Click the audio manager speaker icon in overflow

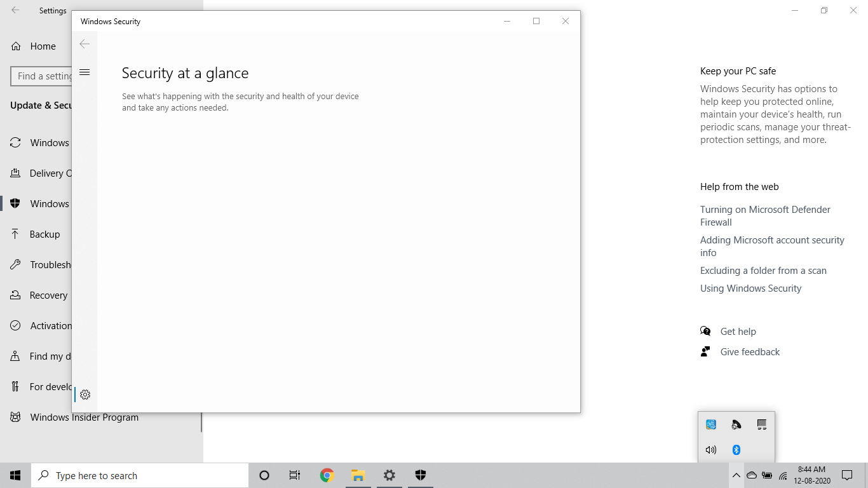(x=736, y=424)
